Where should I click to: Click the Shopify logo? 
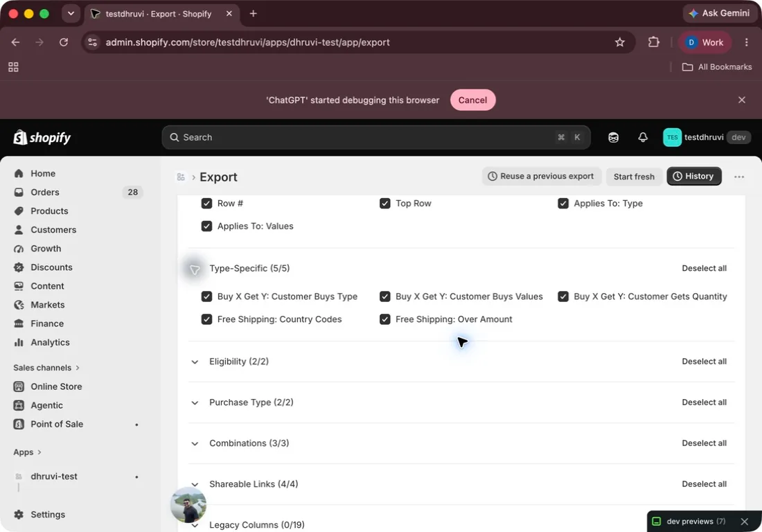pos(42,137)
